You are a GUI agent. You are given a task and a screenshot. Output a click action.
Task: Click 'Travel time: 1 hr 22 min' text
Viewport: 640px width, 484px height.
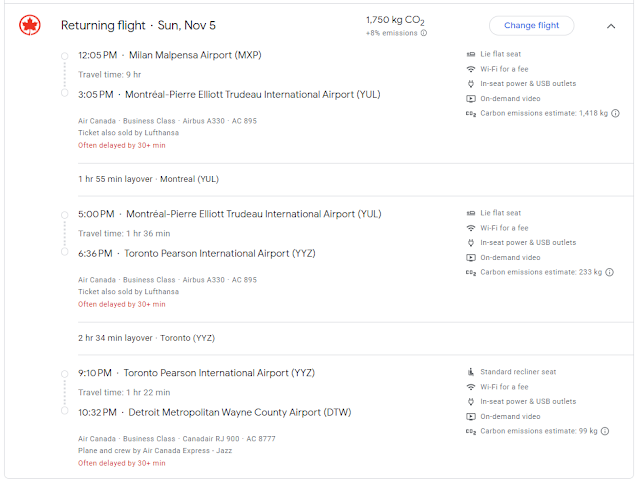[x=124, y=393]
